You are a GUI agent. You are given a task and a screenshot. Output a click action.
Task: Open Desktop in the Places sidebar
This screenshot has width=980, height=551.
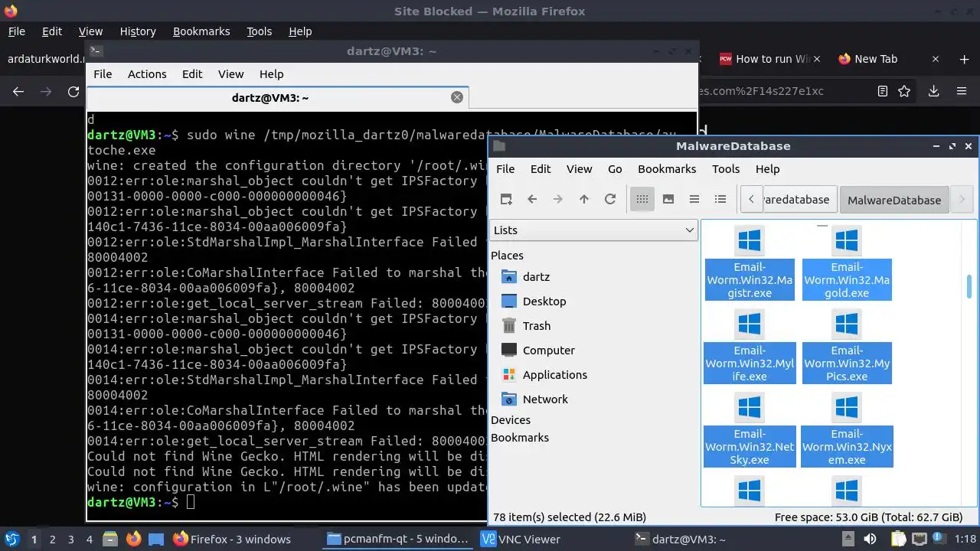pos(544,302)
